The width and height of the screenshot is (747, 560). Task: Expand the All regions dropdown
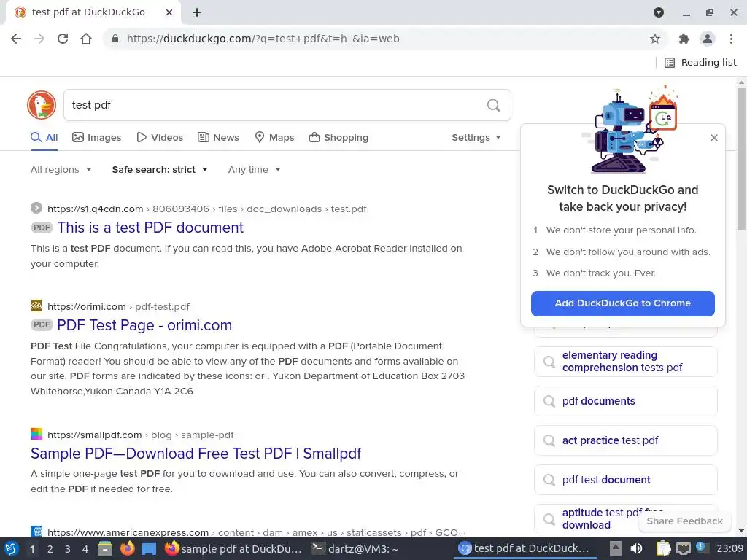[61, 169]
